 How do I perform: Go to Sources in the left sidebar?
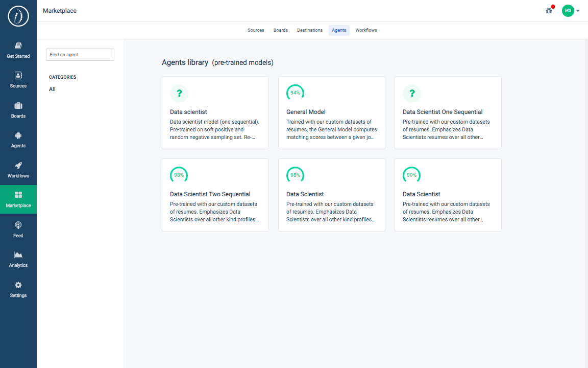tap(18, 79)
